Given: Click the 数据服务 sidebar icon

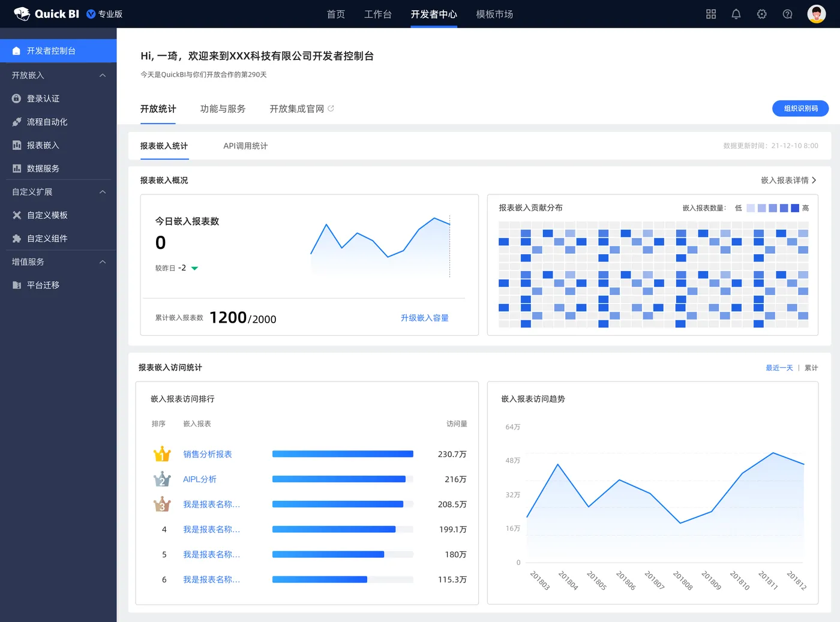Looking at the screenshot, I should (17, 169).
